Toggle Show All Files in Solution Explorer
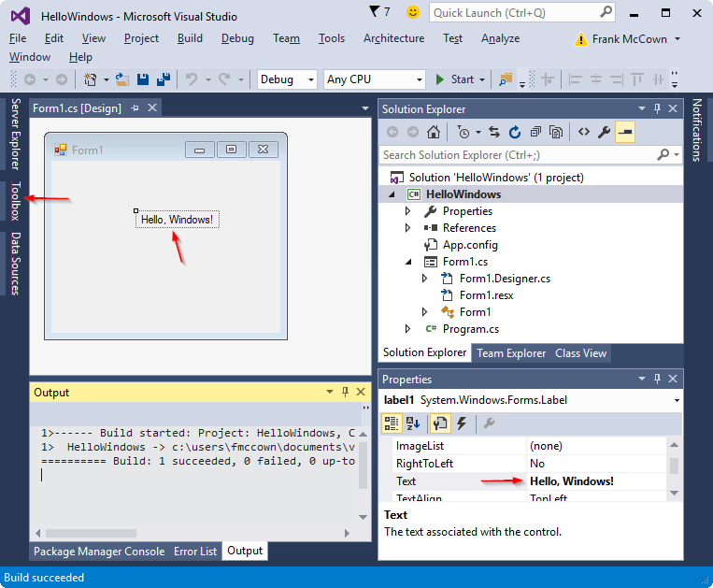The image size is (713, 588). [556, 133]
